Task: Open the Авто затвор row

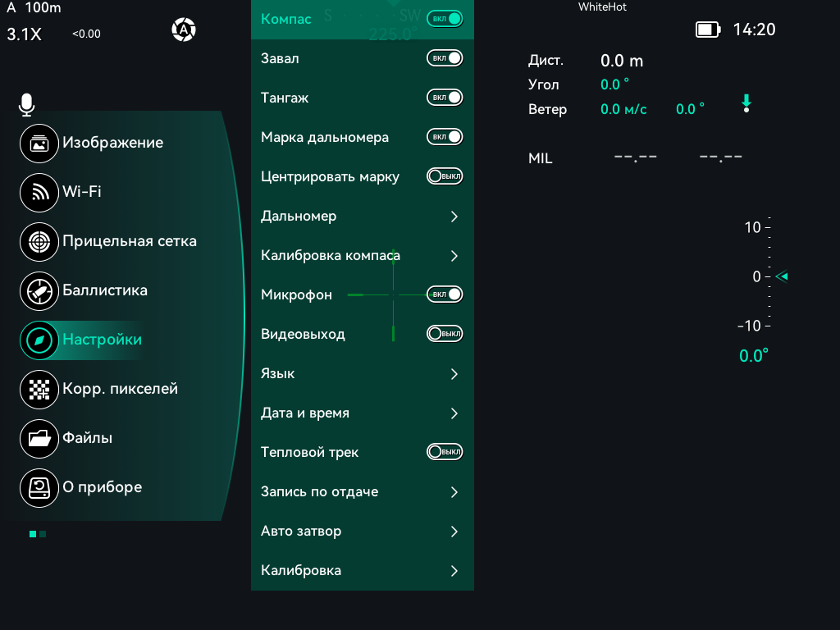Action: (x=362, y=532)
